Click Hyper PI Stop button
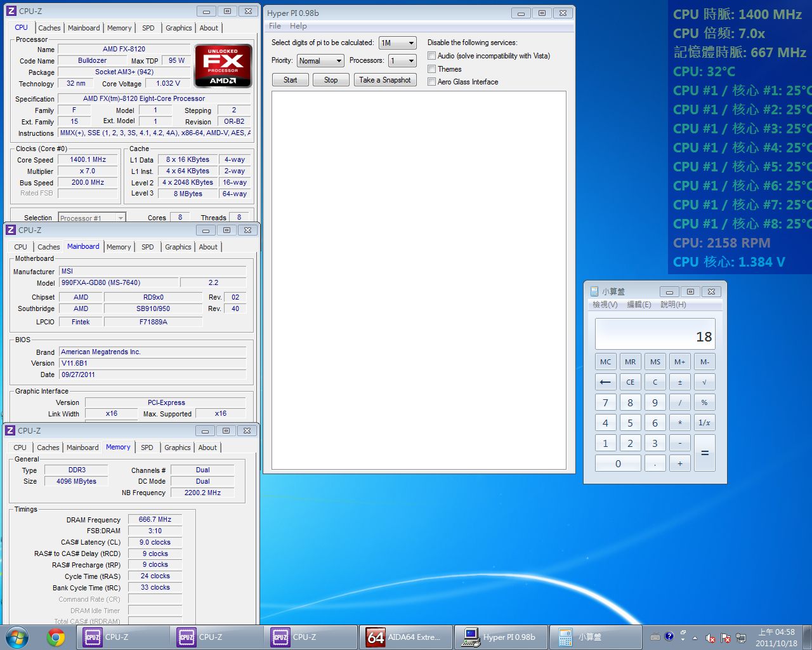The height and width of the screenshot is (650, 812). [331, 80]
